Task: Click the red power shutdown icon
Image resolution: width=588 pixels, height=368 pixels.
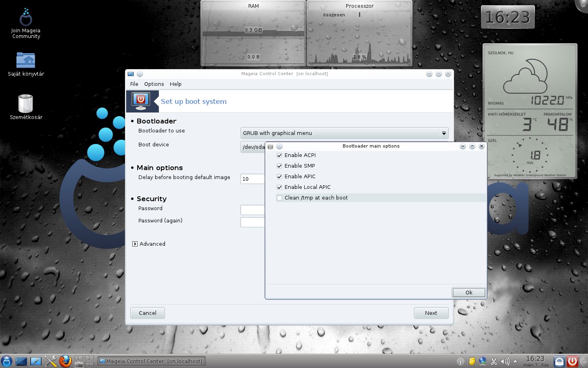Action: [x=572, y=361]
